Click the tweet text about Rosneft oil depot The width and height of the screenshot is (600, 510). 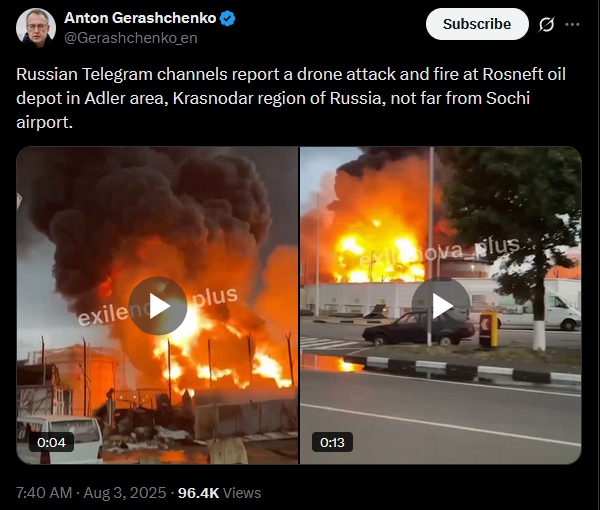pyautogui.click(x=291, y=98)
